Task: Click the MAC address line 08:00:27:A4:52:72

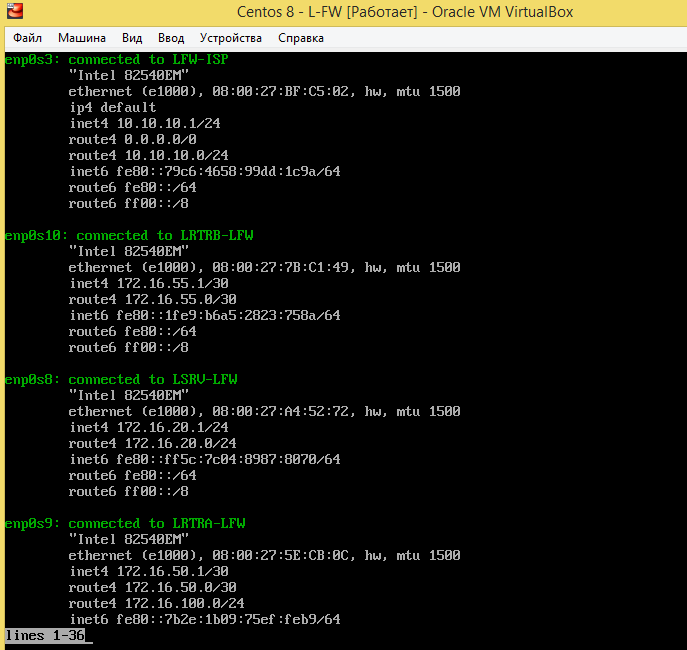Action: 264,412
